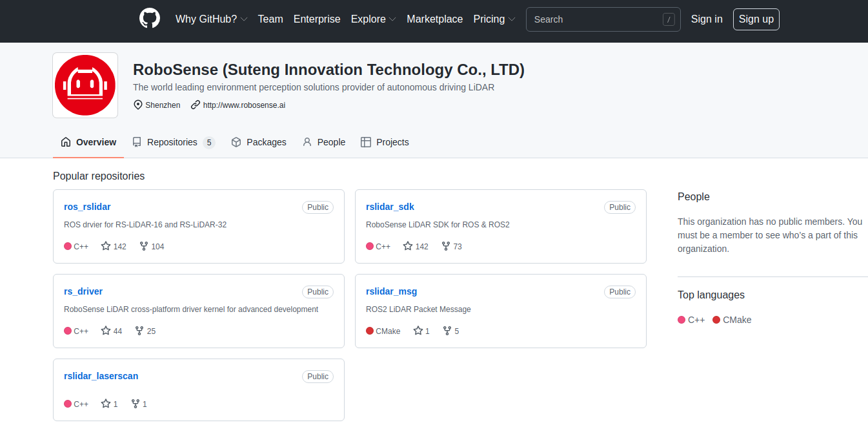Click the CMake language label on rslidar_msg card
Screen dimensions: 868x427
[388, 331]
